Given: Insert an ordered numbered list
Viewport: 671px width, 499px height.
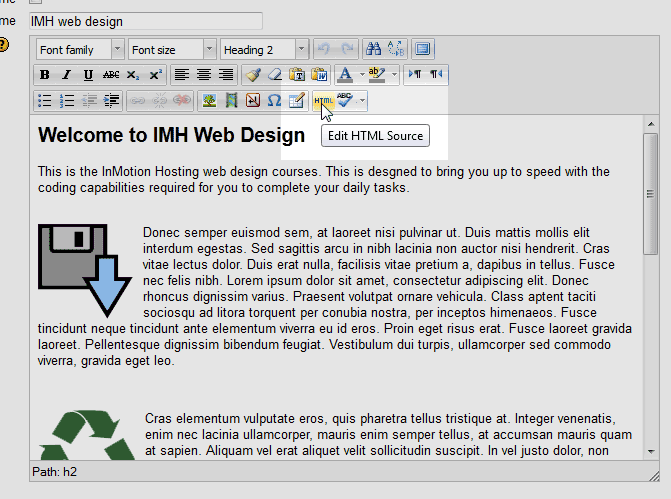Looking at the screenshot, I should 67,101.
